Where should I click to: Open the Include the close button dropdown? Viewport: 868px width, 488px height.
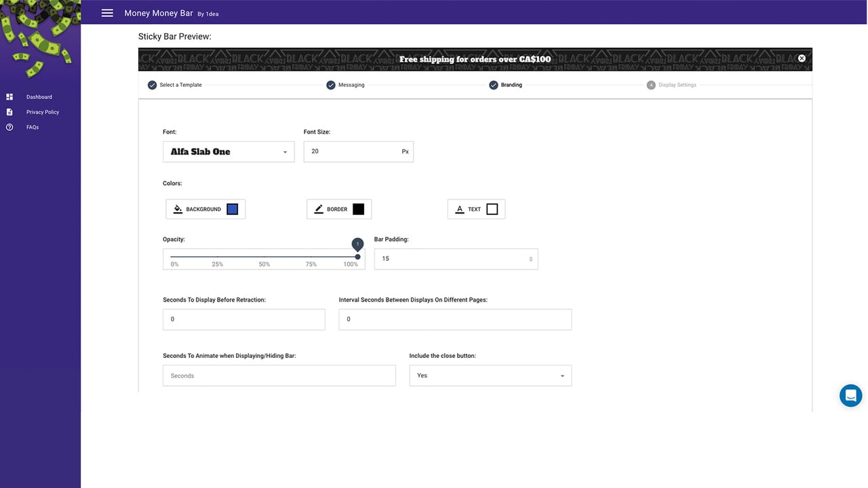tap(490, 375)
